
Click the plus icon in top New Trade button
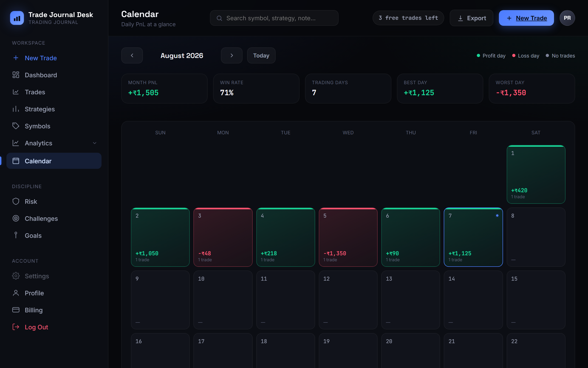(509, 18)
